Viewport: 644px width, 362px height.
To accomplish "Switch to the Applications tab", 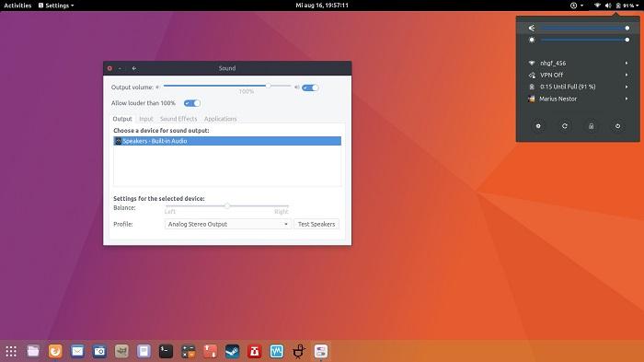I will (x=220, y=119).
